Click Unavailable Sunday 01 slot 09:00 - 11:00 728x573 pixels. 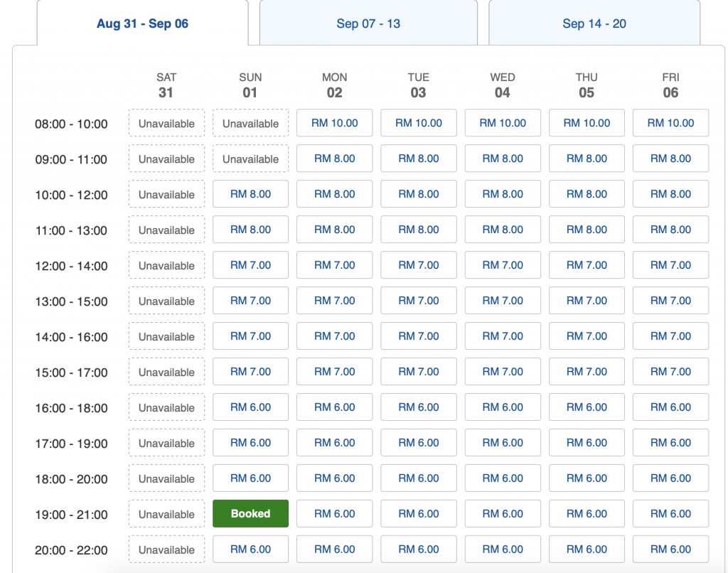[x=250, y=159]
